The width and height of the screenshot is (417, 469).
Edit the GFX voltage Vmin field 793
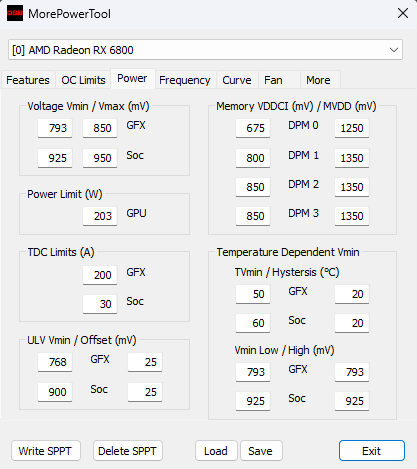55,128
